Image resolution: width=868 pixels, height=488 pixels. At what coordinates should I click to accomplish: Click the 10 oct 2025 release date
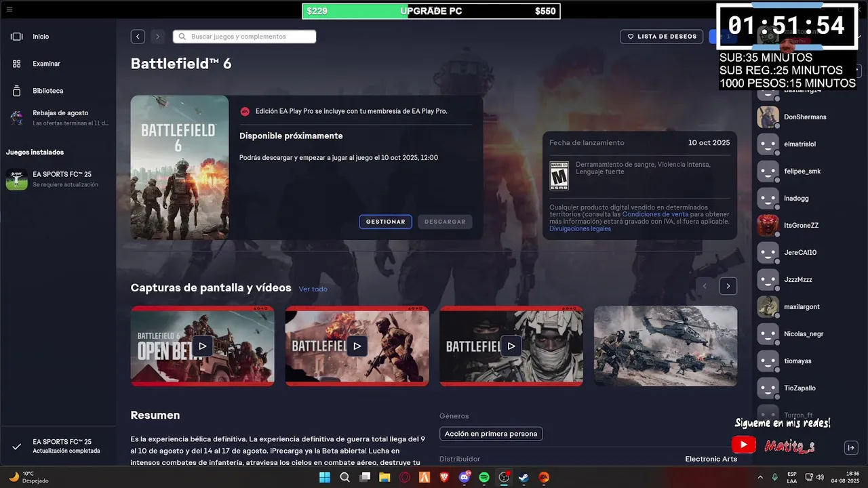(709, 143)
